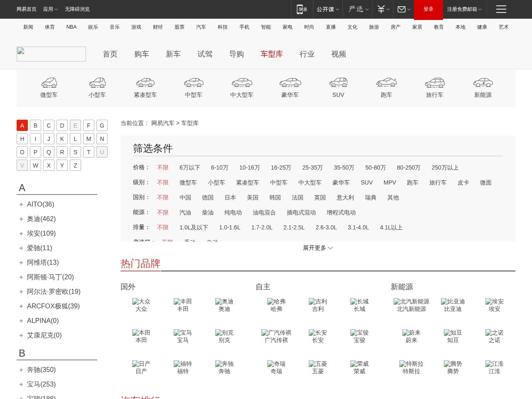Open the 应用 dropdown in top bar
532x399 pixels.
[50, 9]
